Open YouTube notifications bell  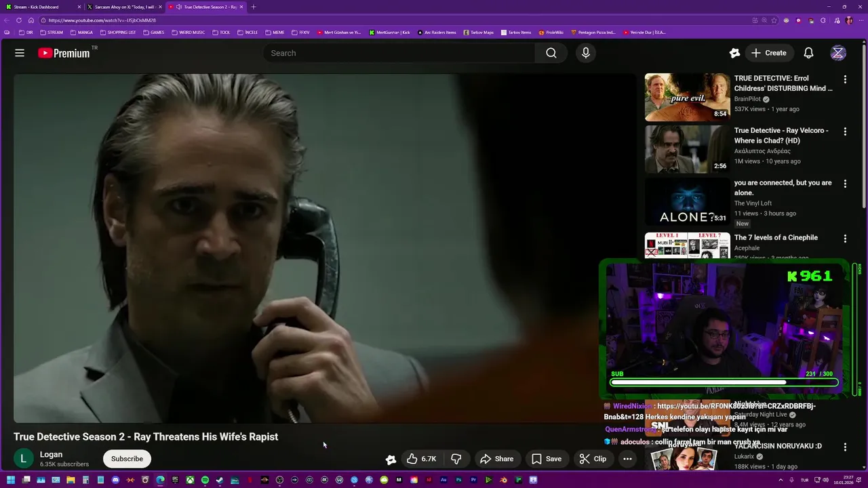pos(808,53)
